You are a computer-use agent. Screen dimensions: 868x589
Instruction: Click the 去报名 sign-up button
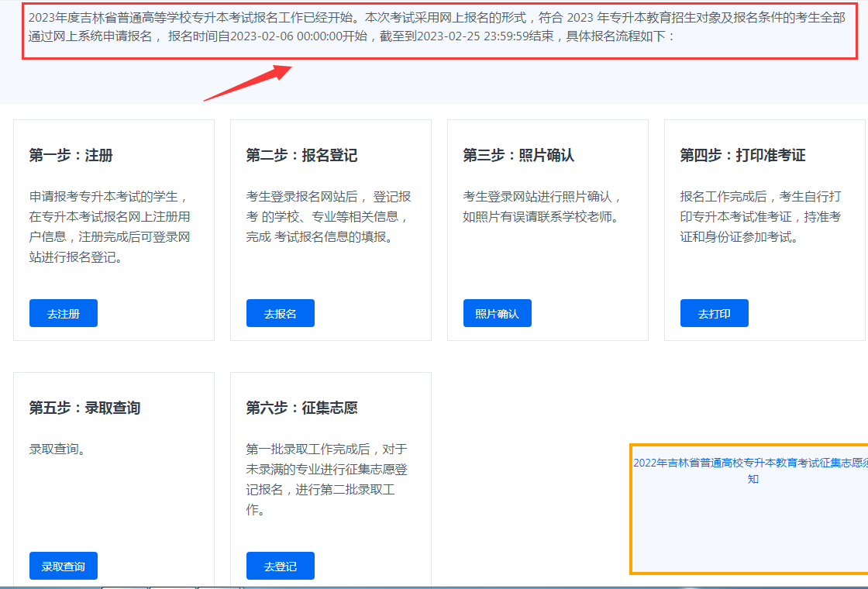[280, 312]
